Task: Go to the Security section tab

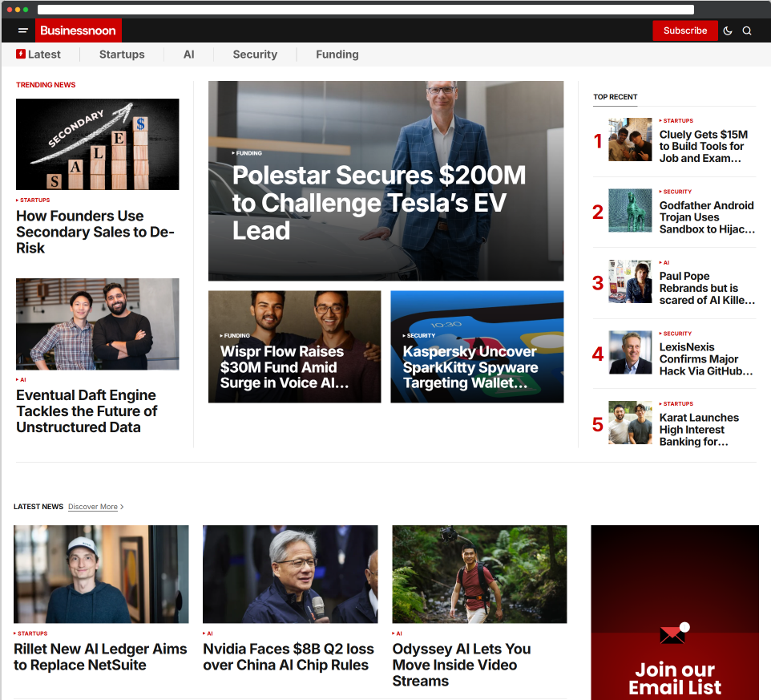Action: (255, 55)
